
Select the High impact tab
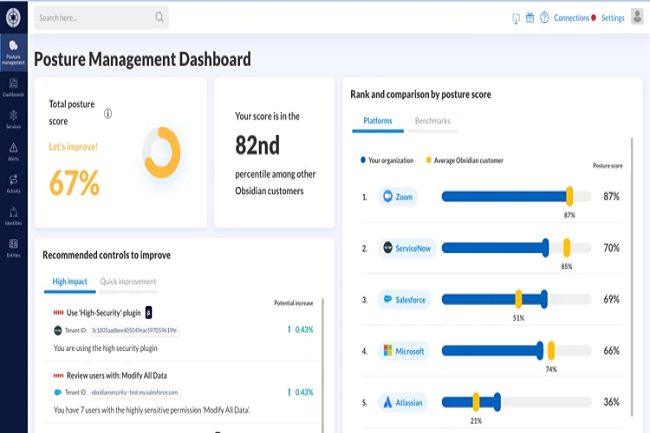pos(69,282)
